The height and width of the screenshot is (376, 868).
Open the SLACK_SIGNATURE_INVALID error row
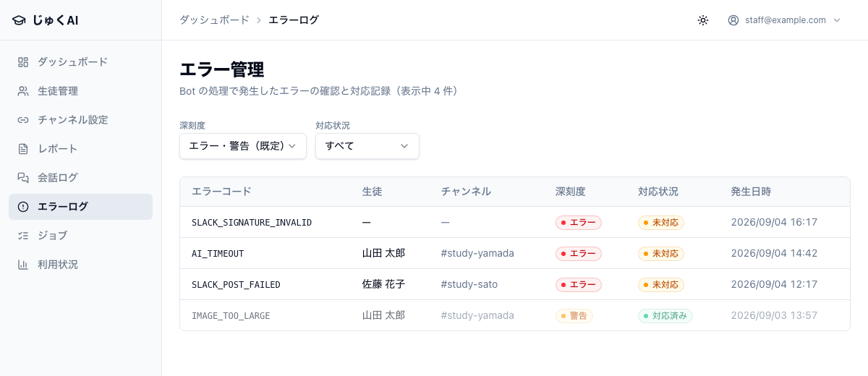coord(515,223)
